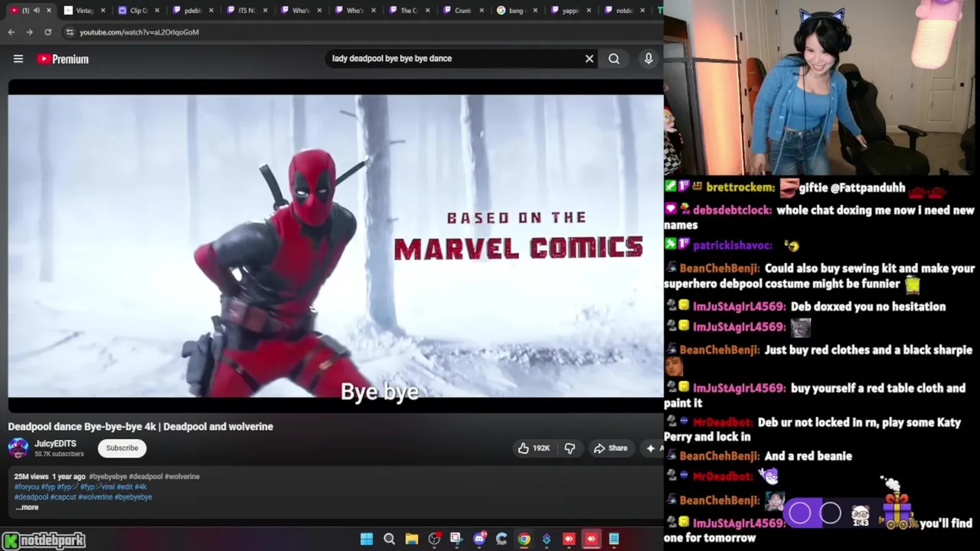The width and height of the screenshot is (980, 551).
Task: Open Windows taskbar search
Action: coord(389,539)
